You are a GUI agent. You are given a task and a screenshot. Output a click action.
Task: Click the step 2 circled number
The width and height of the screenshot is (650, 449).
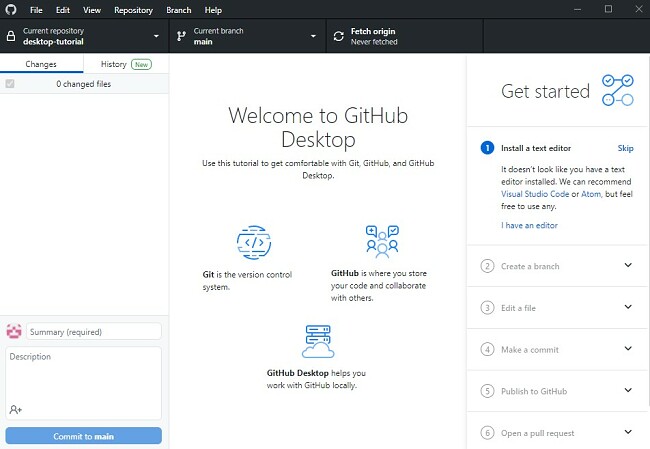coord(487,266)
